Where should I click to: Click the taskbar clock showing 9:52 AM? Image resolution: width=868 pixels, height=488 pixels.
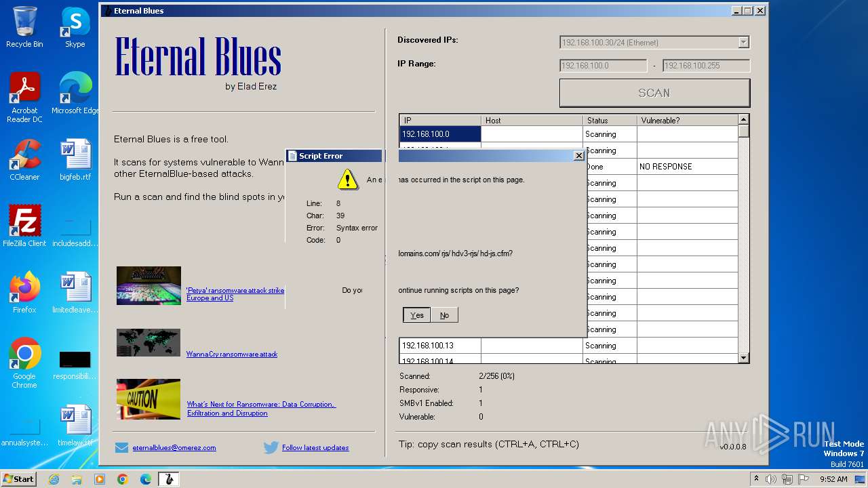pyautogui.click(x=833, y=479)
